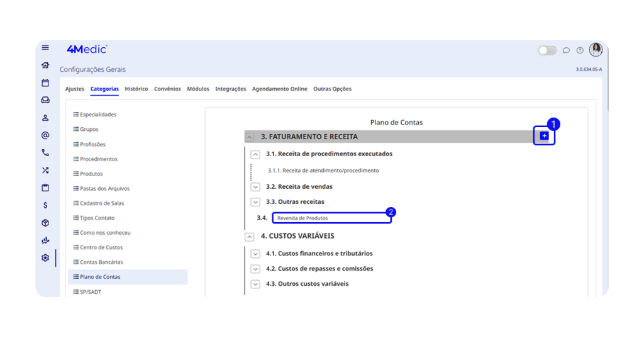Open the dollar sign financial icon

point(45,205)
